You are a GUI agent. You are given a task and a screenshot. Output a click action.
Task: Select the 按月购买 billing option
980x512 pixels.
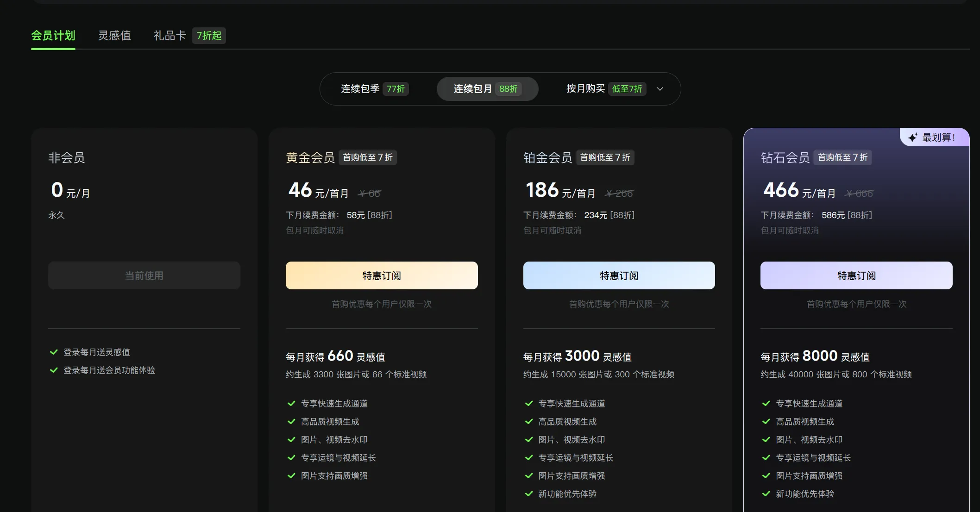[x=585, y=88]
